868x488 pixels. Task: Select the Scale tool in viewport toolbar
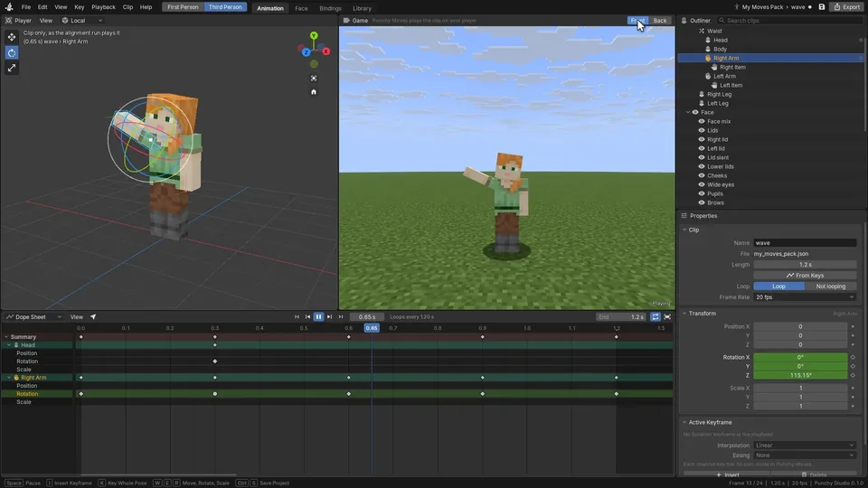(12, 68)
